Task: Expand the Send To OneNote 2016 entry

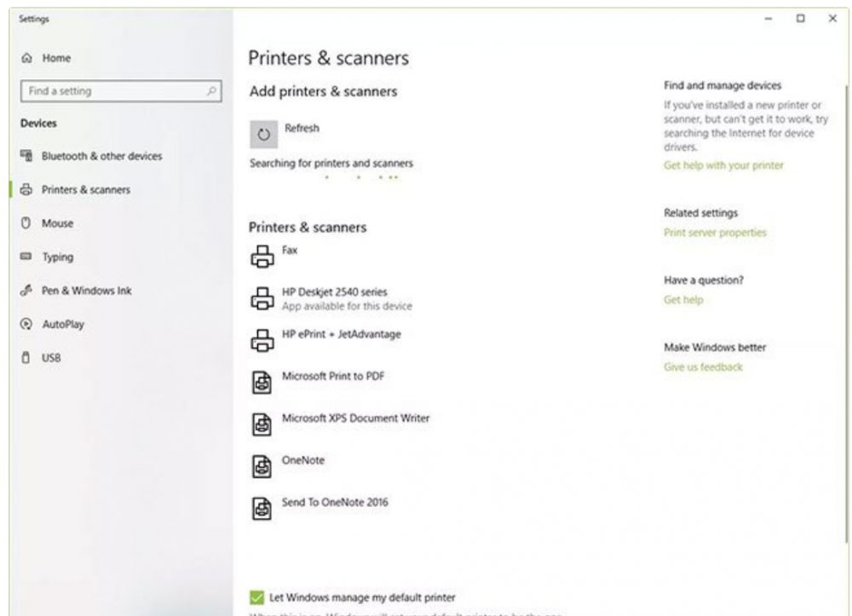Action: point(337,502)
